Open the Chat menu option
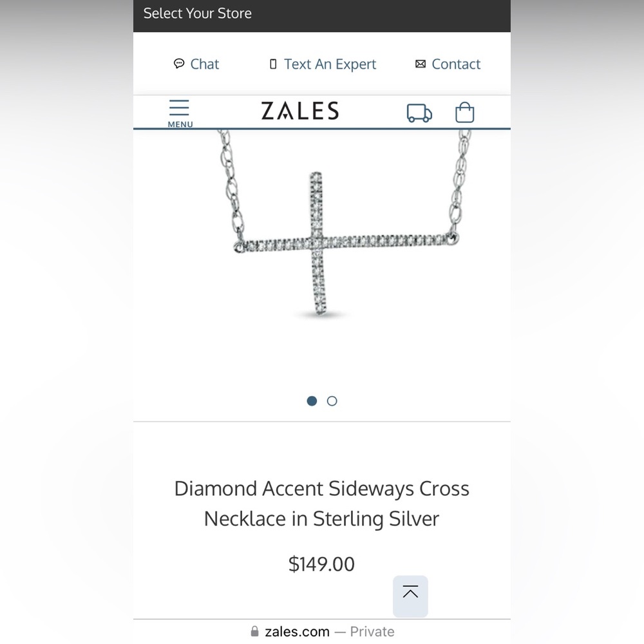644x644 pixels. (x=205, y=64)
